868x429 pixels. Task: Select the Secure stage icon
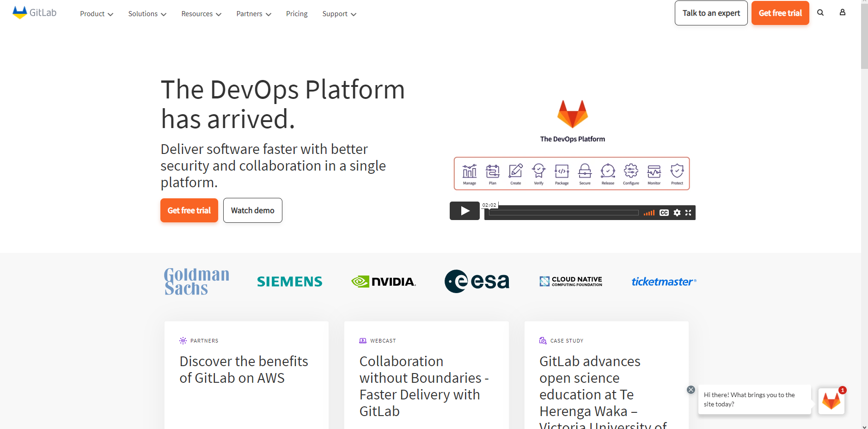[585, 174]
